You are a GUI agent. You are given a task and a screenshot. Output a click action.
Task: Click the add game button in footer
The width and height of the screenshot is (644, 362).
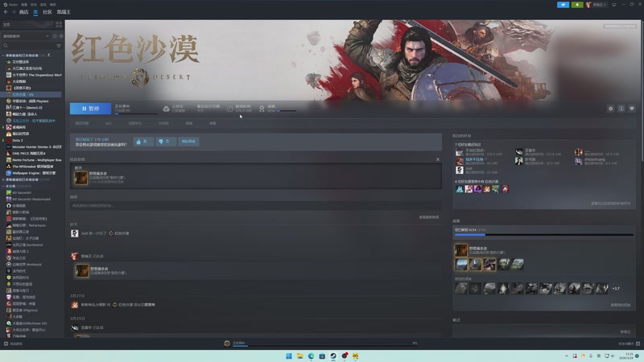tap(13, 343)
